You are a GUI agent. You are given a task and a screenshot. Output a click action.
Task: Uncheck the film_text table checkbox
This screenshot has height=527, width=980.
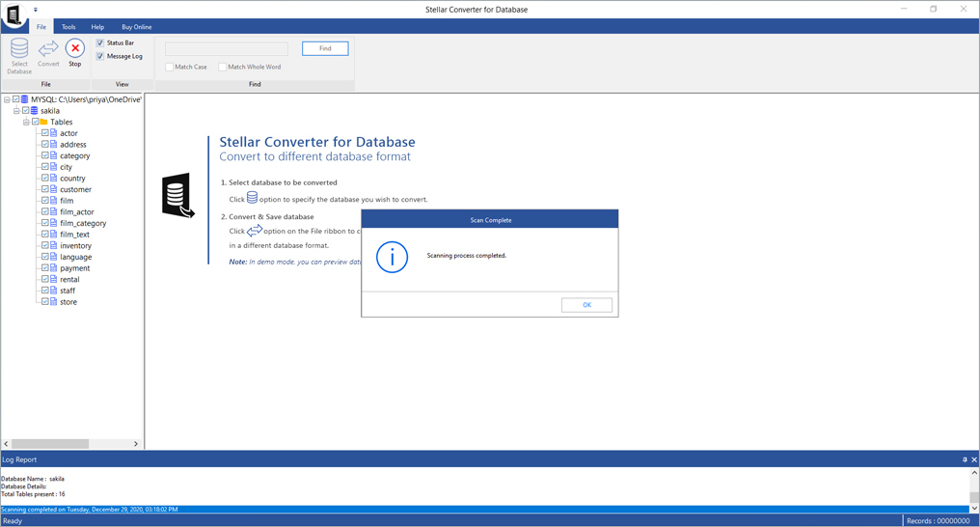pos(45,235)
